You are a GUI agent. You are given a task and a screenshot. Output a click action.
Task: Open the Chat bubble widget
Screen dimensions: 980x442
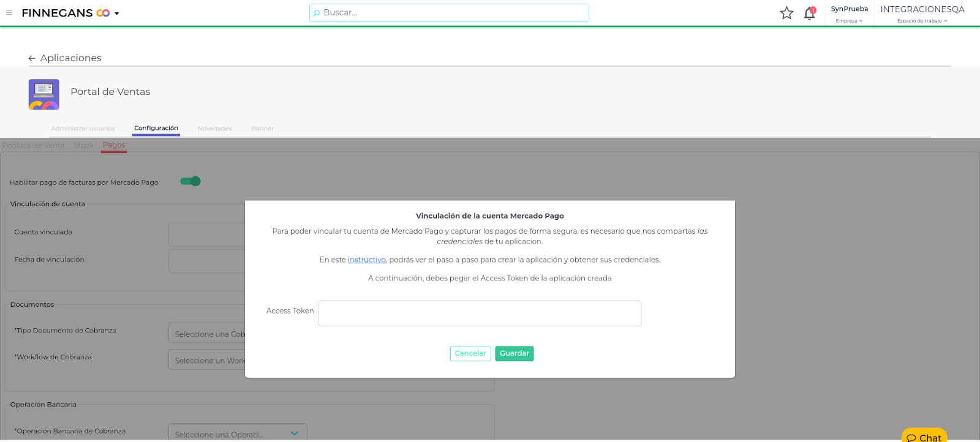coord(924,437)
